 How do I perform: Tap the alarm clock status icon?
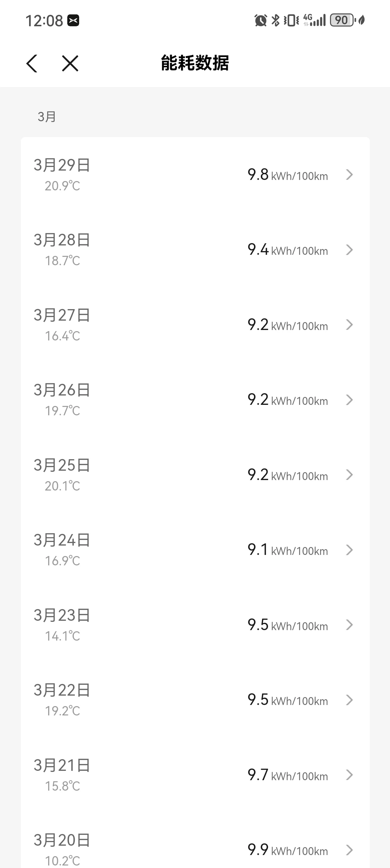coord(260,20)
